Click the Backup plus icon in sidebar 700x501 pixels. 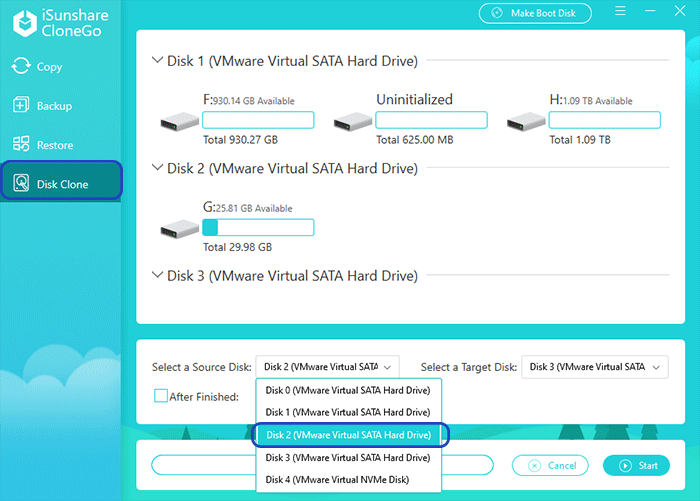click(21, 106)
